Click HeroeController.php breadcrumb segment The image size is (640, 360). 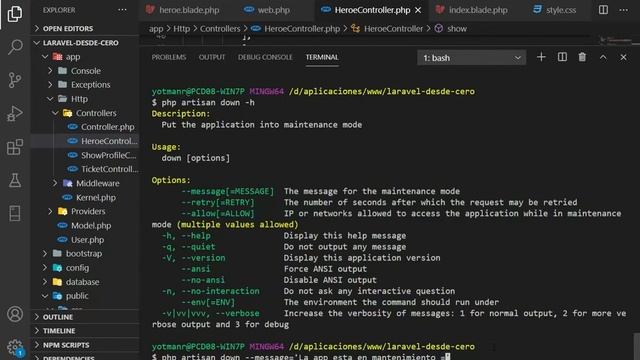[295, 29]
